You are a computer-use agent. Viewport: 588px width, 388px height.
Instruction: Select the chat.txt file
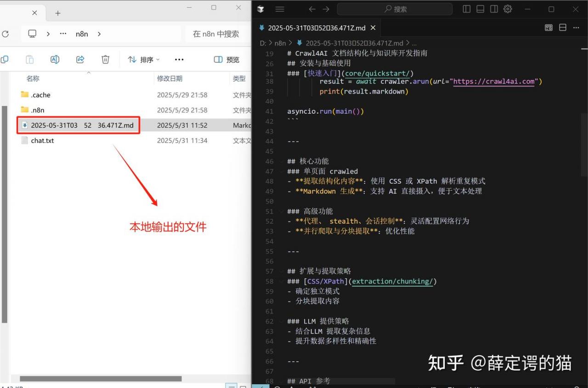pos(42,140)
